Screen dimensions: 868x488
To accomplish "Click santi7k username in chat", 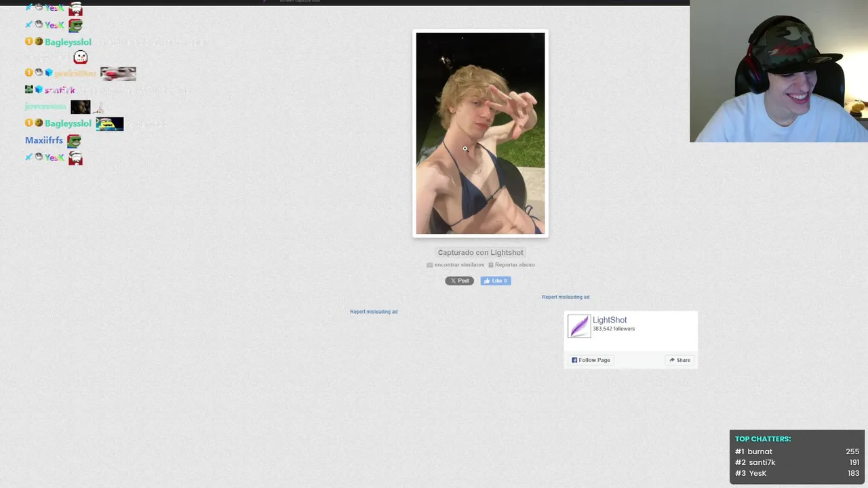I will click(x=60, y=90).
